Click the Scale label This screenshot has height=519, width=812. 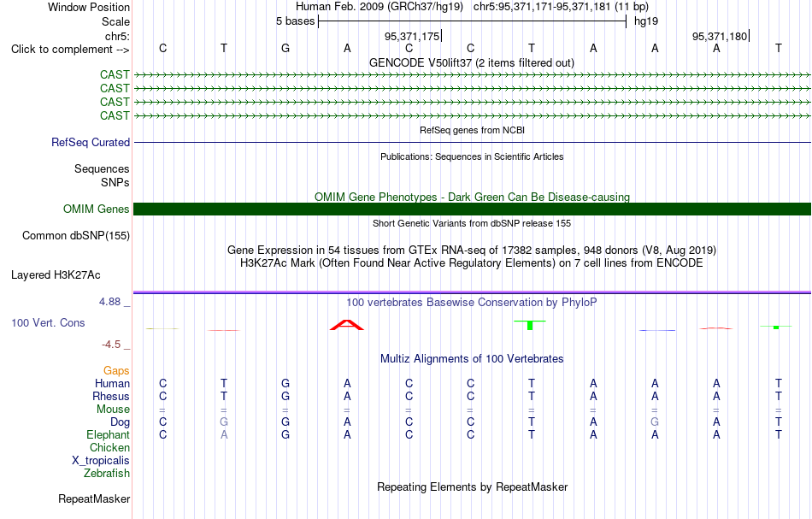116,22
